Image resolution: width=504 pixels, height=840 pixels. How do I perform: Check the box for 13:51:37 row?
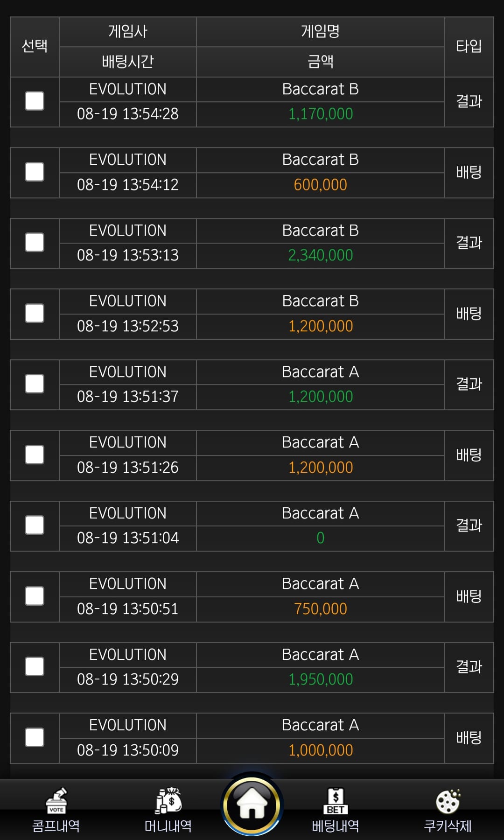coord(35,384)
